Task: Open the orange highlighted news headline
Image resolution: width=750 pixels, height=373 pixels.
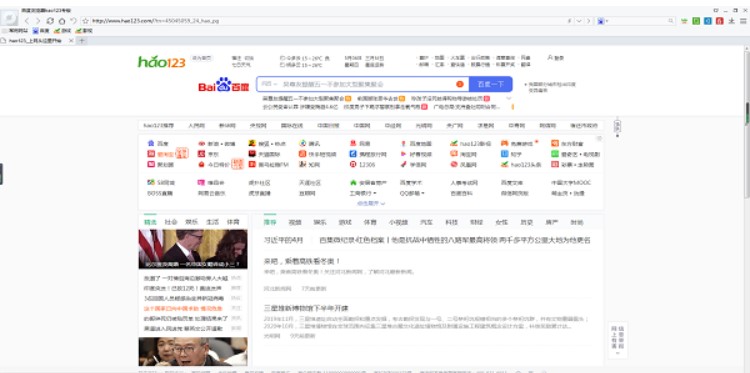Action: (x=183, y=308)
